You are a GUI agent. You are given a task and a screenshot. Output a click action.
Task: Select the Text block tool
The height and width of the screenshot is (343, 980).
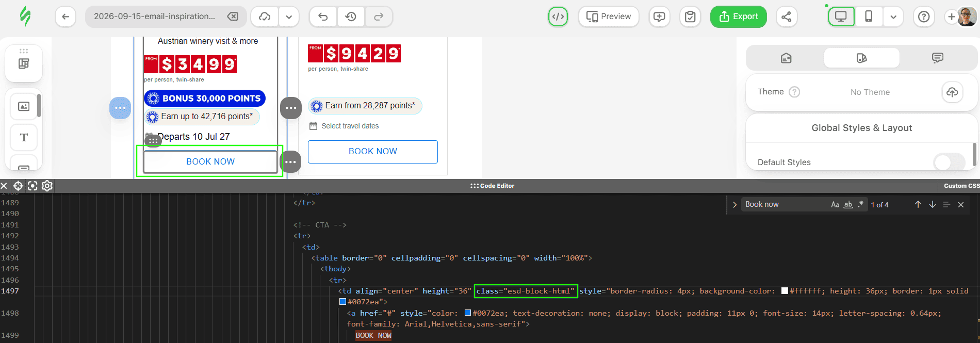coord(24,137)
